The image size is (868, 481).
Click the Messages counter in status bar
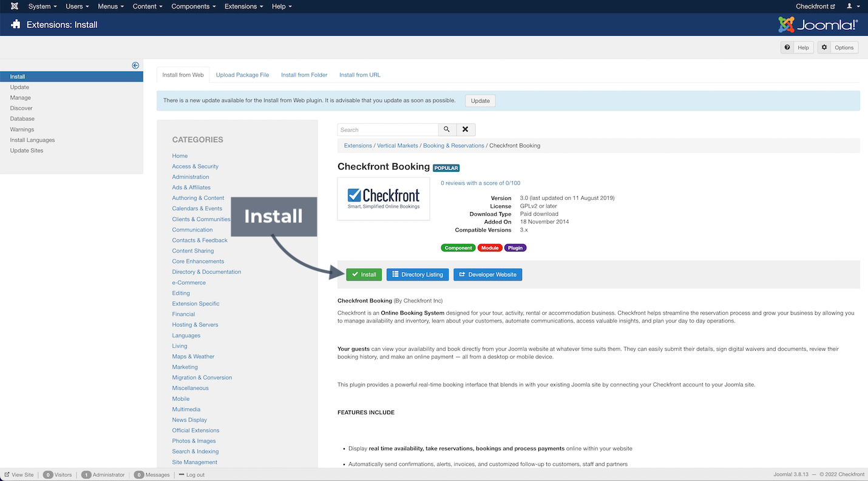coord(152,475)
